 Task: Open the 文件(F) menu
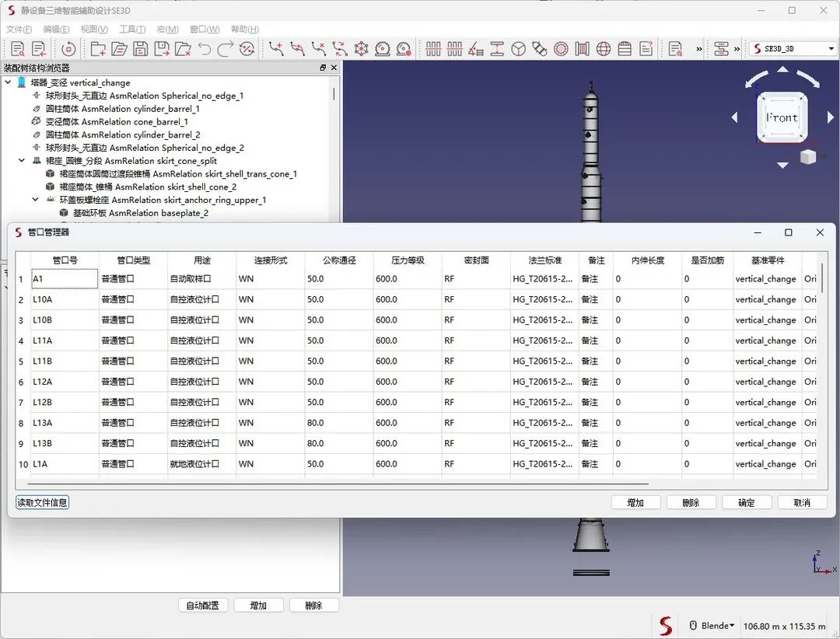pos(19,30)
